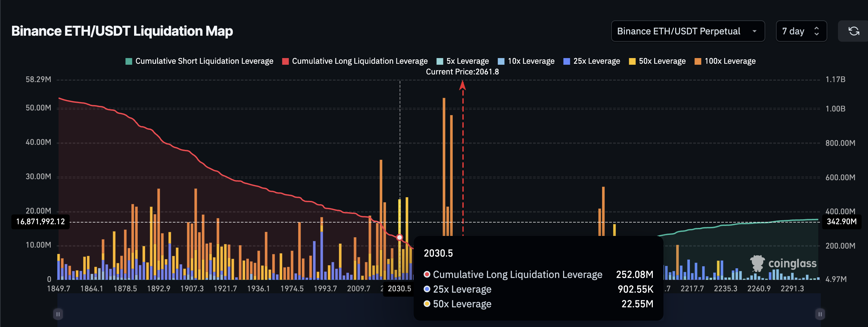Viewport: 868px width, 327px height.
Task: Click the refresh chart icon button
Action: coord(853,31)
